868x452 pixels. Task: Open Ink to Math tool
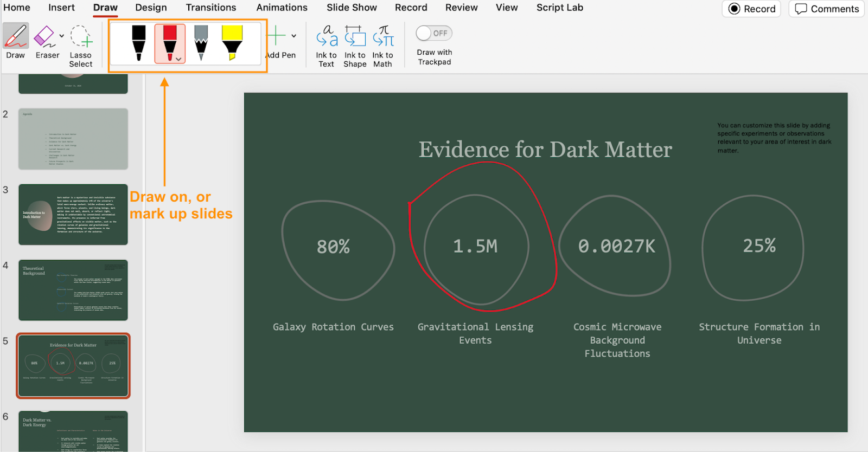point(383,37)
